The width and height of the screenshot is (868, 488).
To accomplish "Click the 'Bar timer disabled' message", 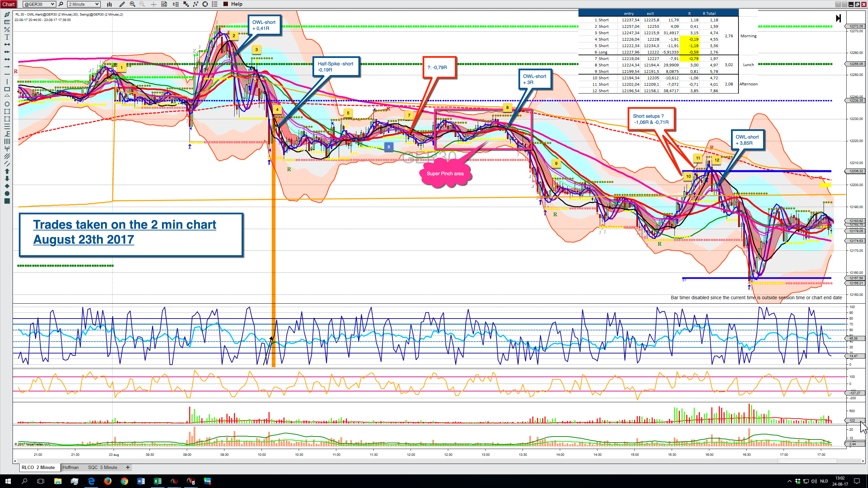I will [756, 298].
